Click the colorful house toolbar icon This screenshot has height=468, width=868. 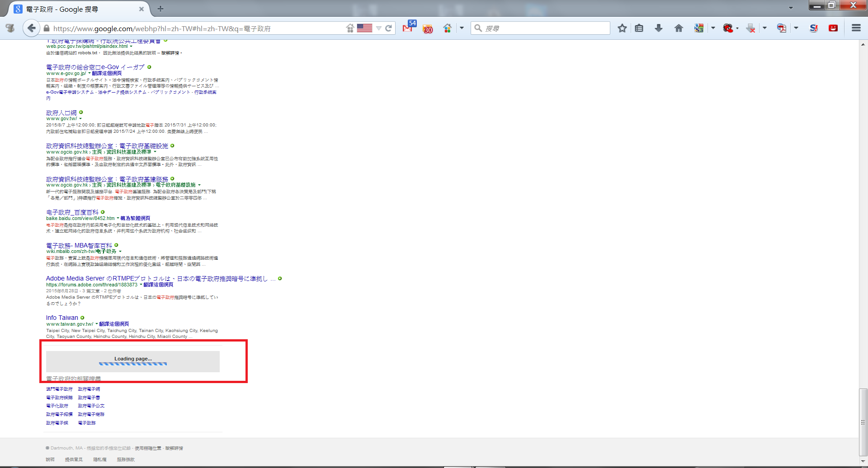click(x=448, y=28)
